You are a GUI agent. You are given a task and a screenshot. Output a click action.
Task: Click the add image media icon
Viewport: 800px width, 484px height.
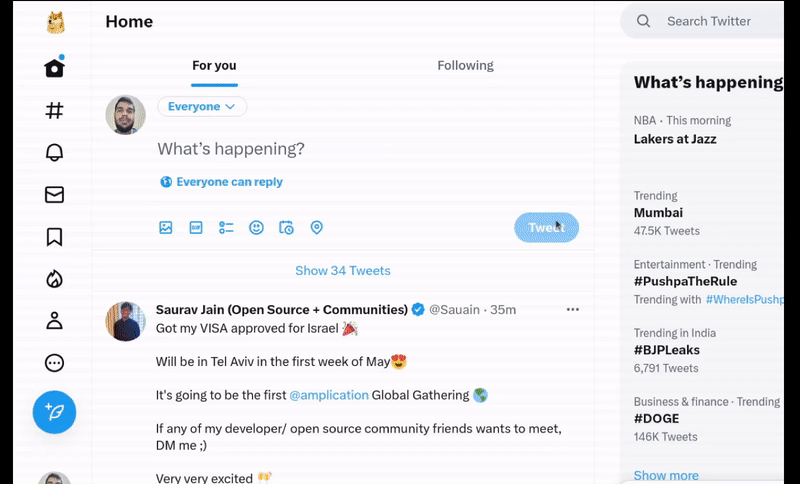pos(166,228)
